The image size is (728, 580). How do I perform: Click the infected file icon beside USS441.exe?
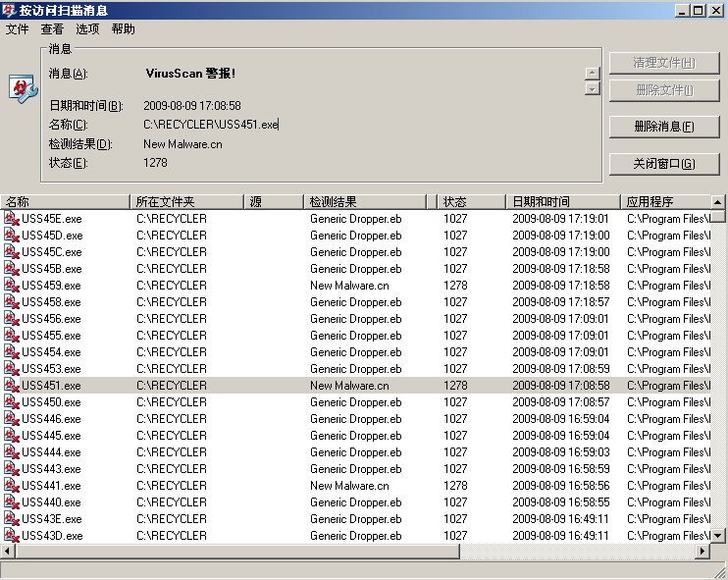tap(11, 486)
